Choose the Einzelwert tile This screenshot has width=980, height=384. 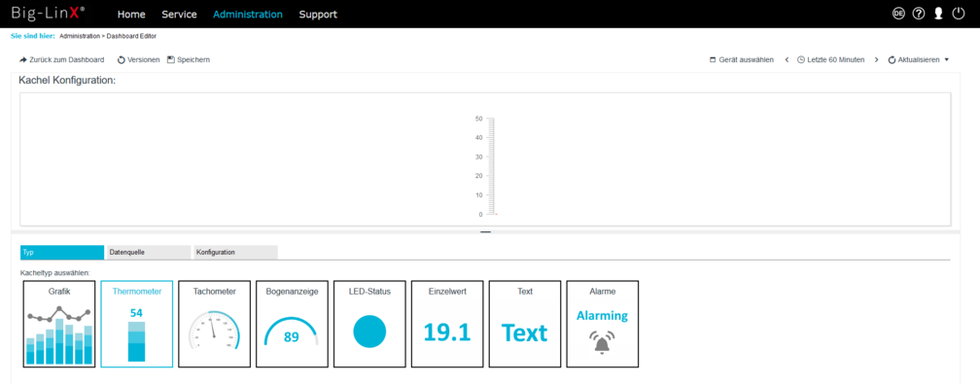click(447, 324)
